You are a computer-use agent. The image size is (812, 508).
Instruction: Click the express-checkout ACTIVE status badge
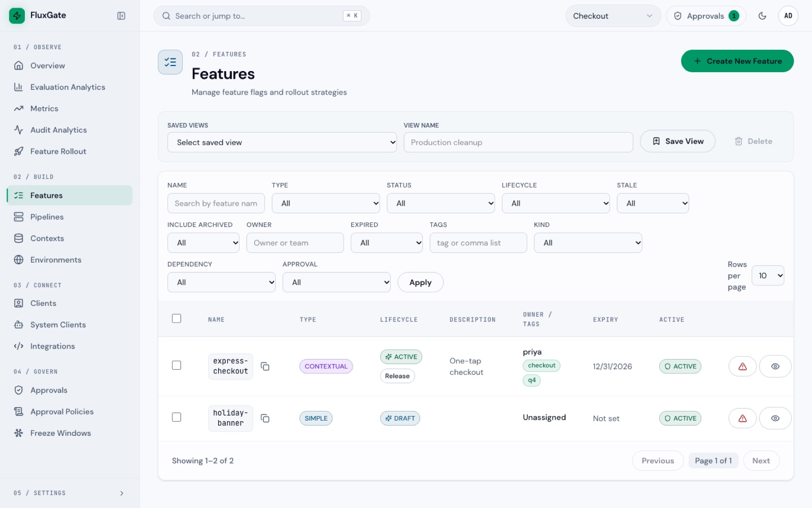point(680,366)
